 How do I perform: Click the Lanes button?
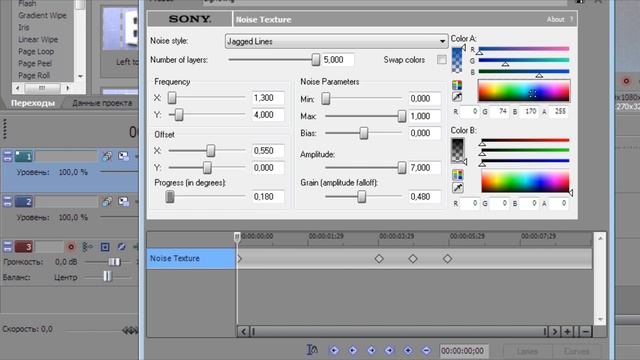tap(527, 351)
